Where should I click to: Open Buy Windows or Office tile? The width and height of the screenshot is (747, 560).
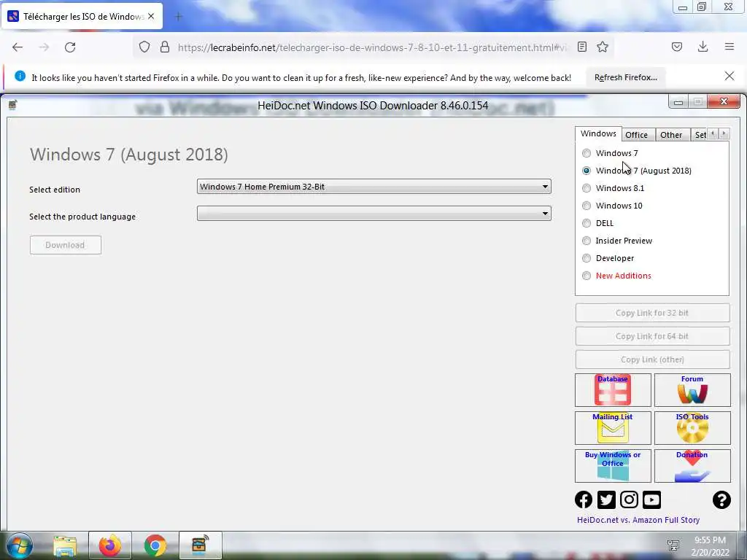coord(613,466)
